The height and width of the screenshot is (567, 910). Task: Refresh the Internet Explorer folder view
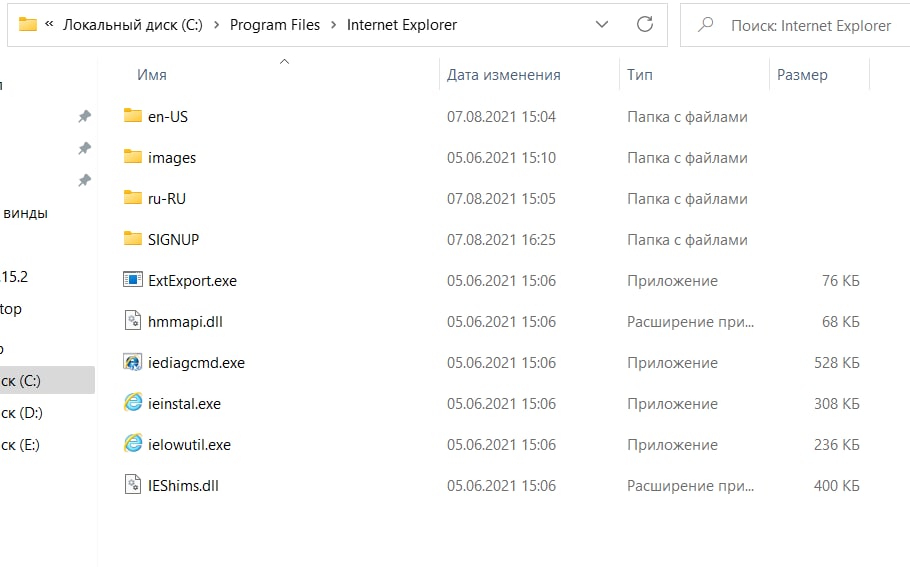click(x=645, y=24)
